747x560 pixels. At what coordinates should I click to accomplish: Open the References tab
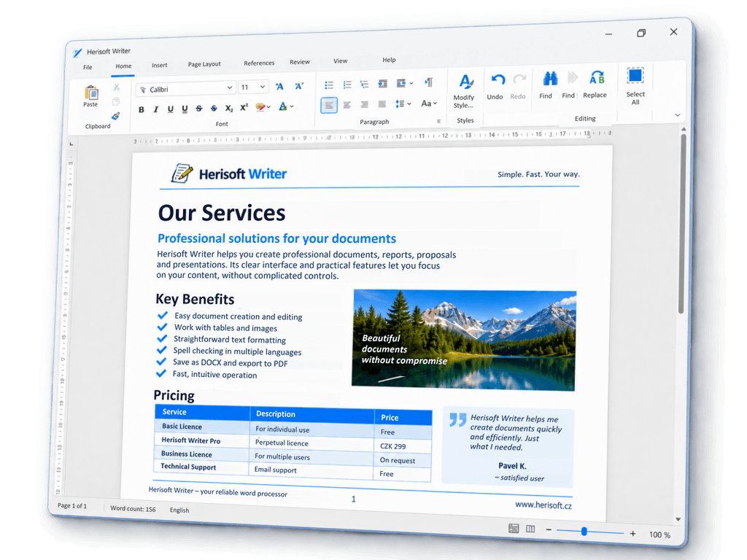259,63
